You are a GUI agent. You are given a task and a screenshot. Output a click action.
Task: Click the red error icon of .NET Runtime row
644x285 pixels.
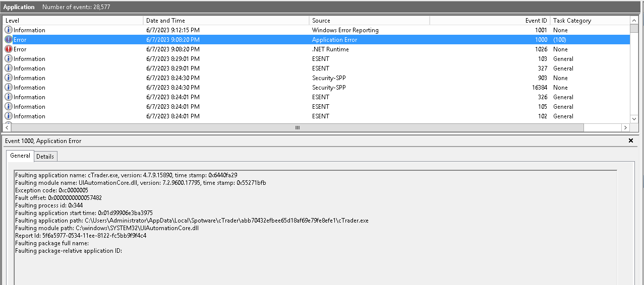(x=9, y=49)
